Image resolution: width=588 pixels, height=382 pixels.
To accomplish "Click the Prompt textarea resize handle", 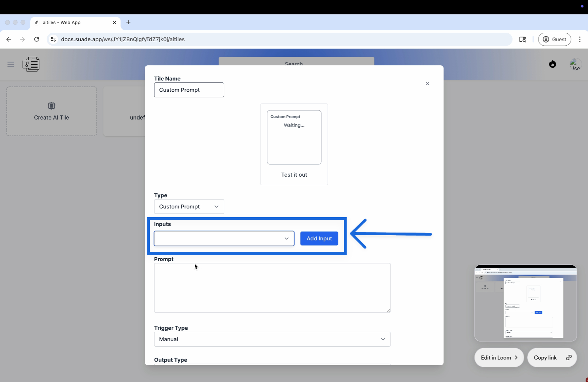I will coord(388,311).
